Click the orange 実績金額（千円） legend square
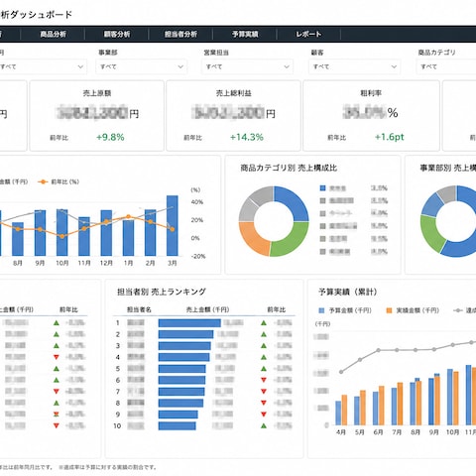 [x=389, y=310]
